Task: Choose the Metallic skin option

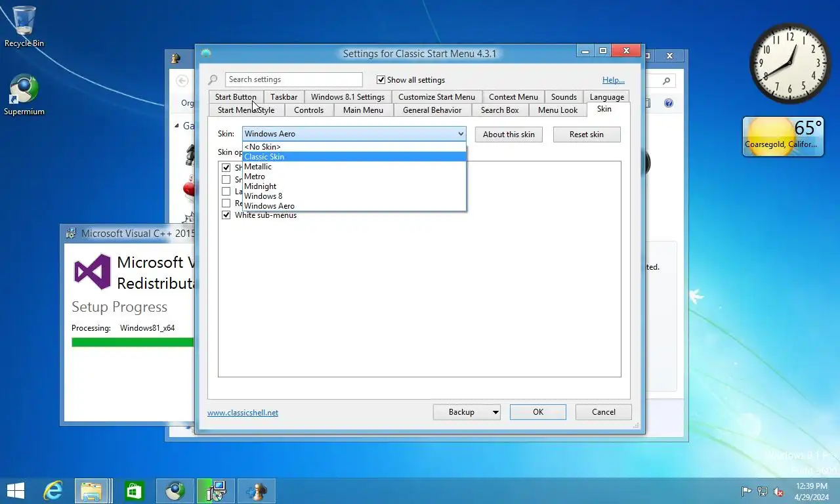Action: click(354, 167)
